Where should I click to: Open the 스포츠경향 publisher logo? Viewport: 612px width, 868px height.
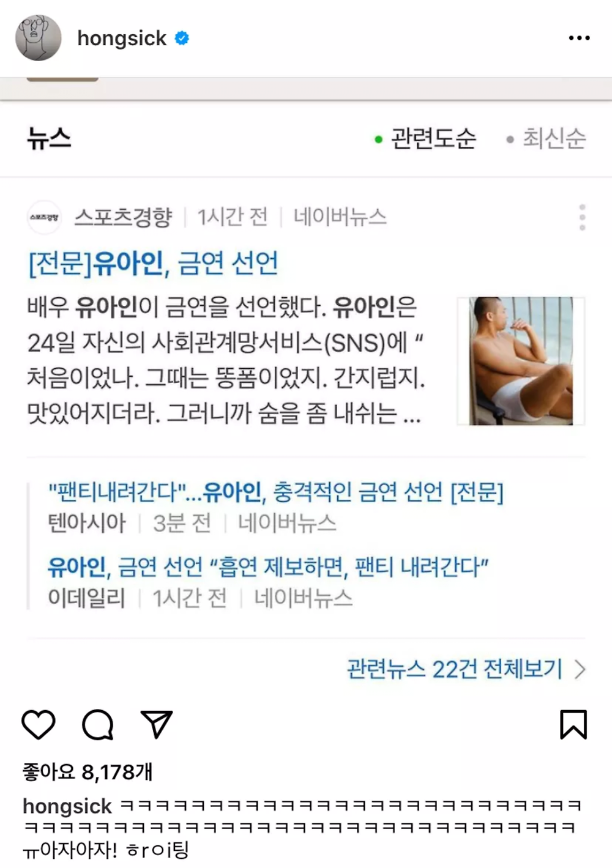pos(44,217)
